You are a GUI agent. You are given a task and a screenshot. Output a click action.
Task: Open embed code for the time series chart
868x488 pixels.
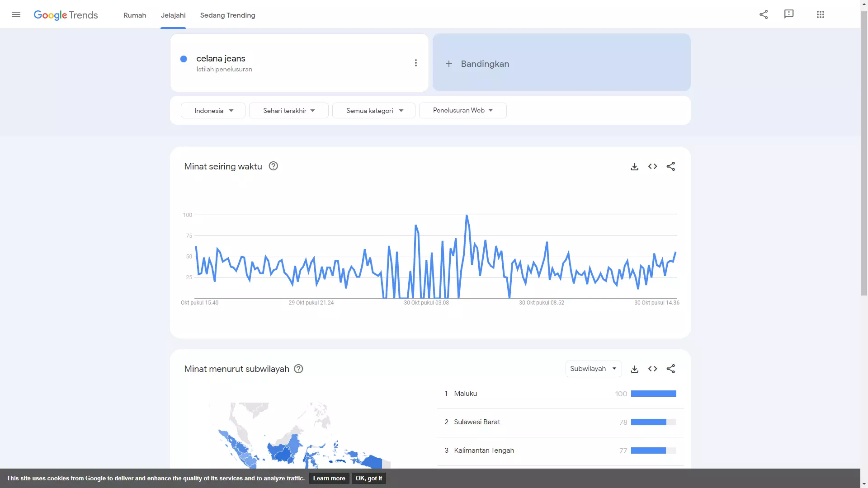pos(653,166)
